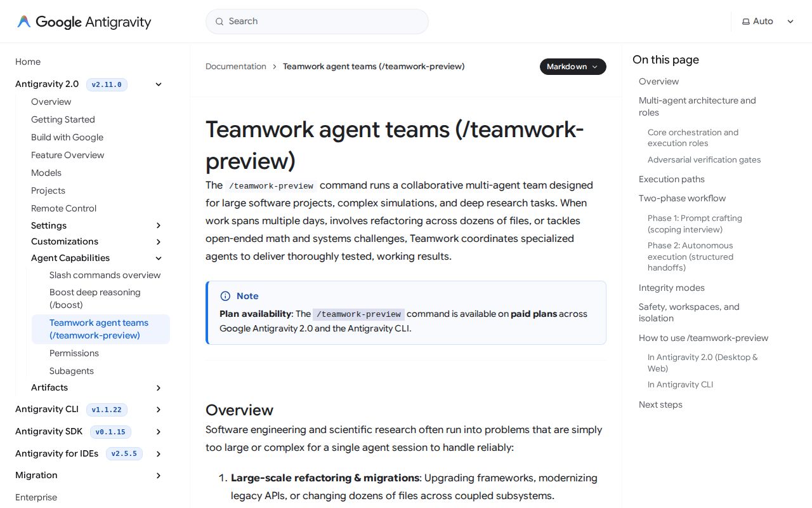Jump to In Antigravity CLI section
The height and width of the screenshot is (508, 812).
click(x=680, y=385)
